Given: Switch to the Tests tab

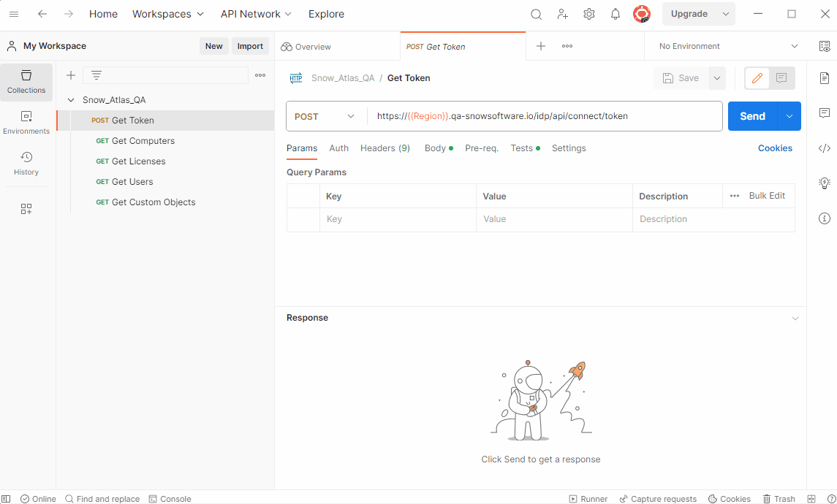Looking at the screenshot, I should [x=525, y=148].
